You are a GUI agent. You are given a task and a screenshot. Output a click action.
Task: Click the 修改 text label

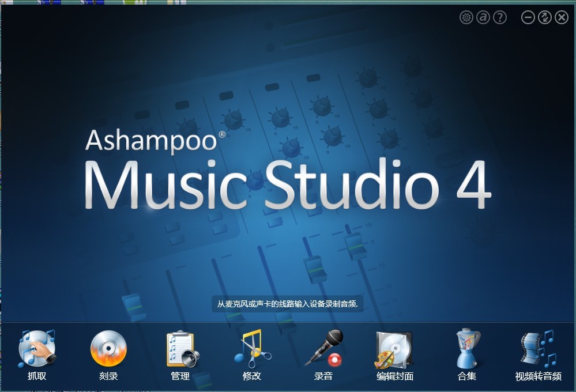tap(251, 376)
